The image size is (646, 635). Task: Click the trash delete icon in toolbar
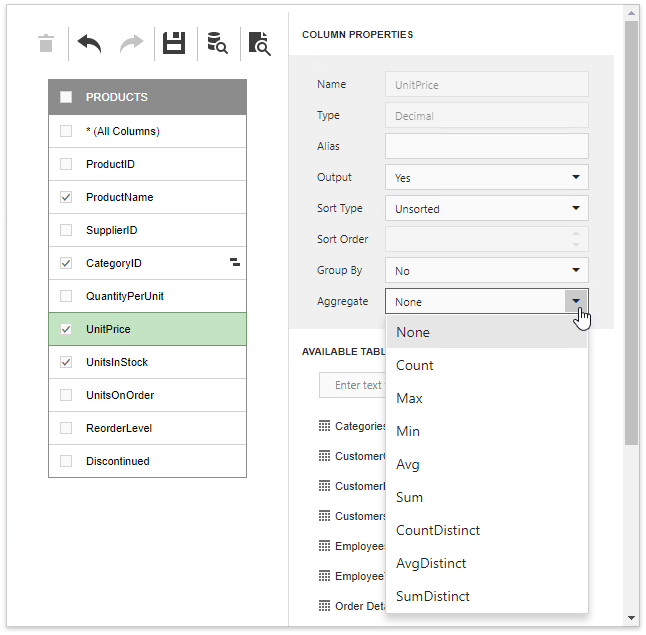[46, 43]
